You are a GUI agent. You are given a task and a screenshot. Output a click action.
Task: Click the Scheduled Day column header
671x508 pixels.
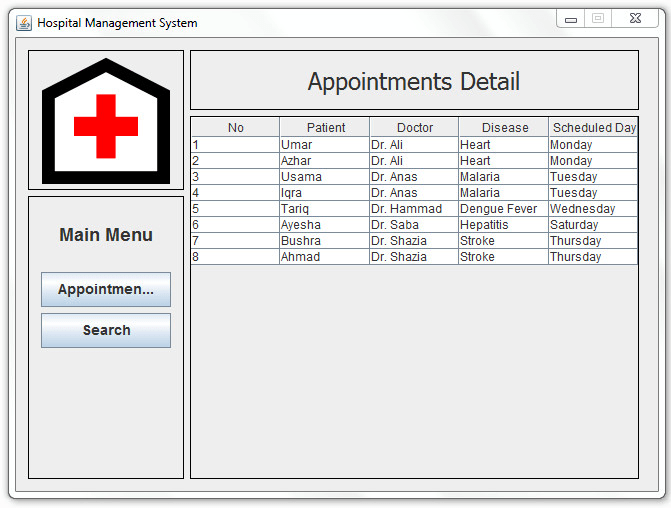[593, 128]
